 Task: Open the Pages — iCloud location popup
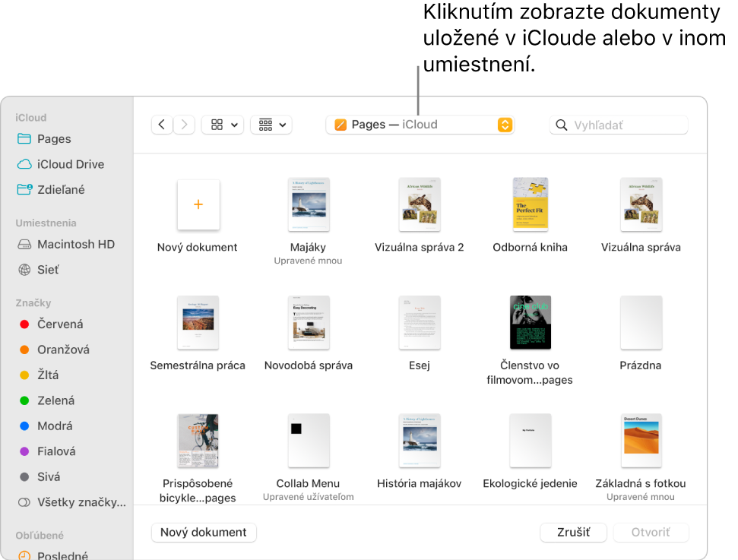coord(420,125)
